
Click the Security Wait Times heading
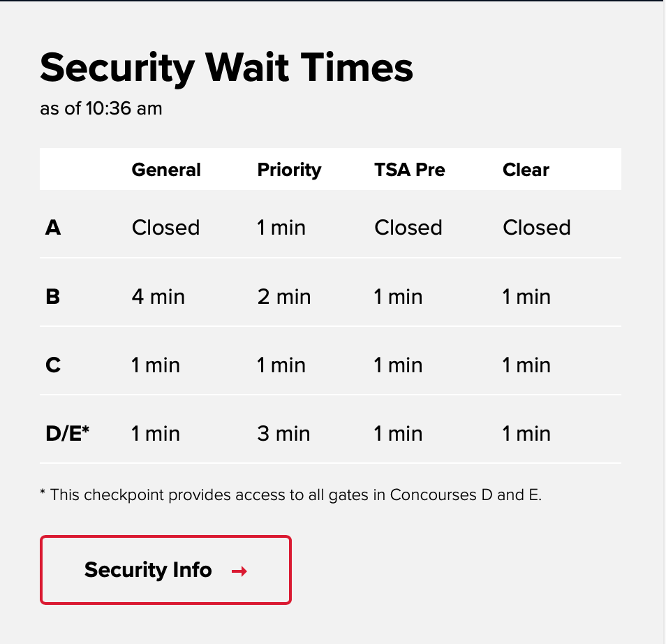pos(227,67)
